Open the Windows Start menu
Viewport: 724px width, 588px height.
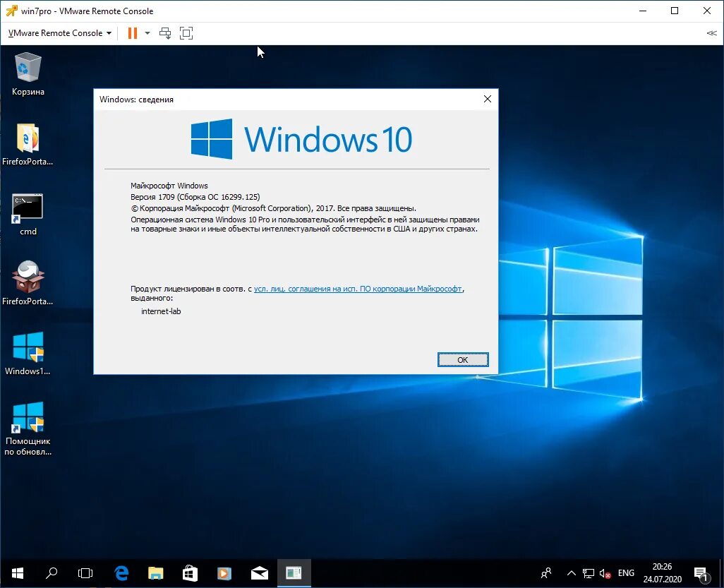17,573
